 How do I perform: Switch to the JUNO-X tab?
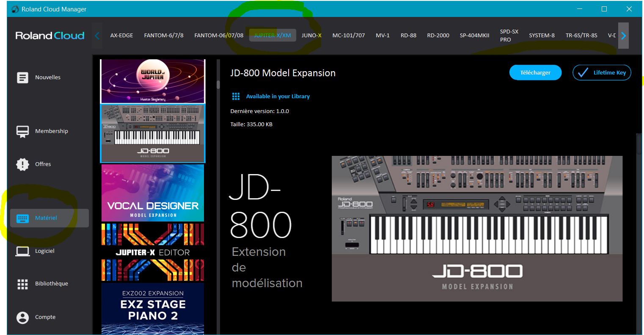click(311, 36)
